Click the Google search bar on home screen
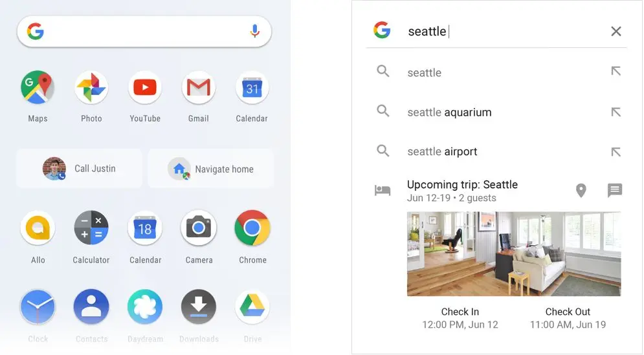The width and height of the screenshot is (644, 355). click(144, 32)
